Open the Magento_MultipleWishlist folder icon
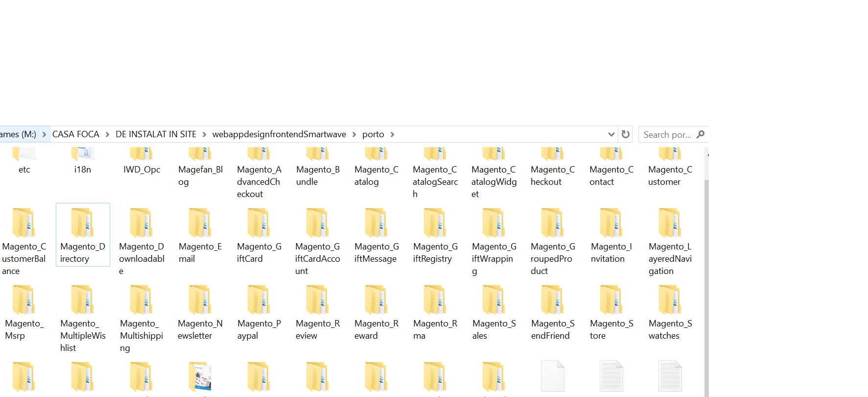868x397 pixels. (82, 299)
